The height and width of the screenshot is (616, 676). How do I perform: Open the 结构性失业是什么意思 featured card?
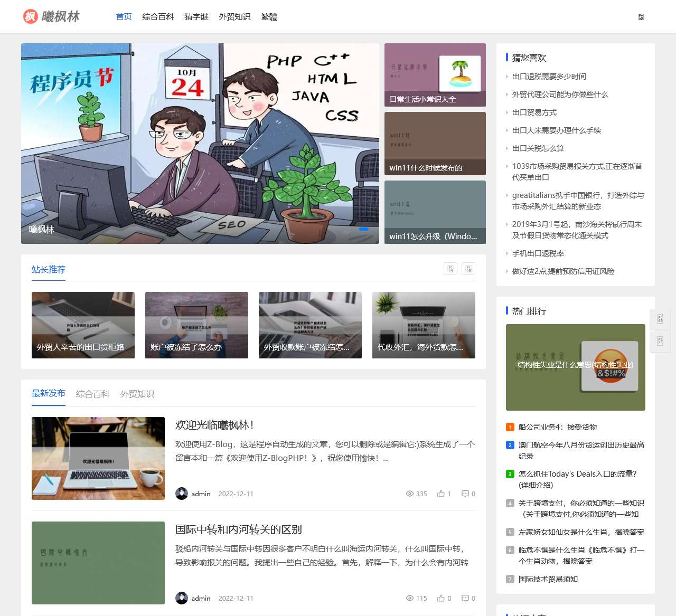[x=576, y=367]
